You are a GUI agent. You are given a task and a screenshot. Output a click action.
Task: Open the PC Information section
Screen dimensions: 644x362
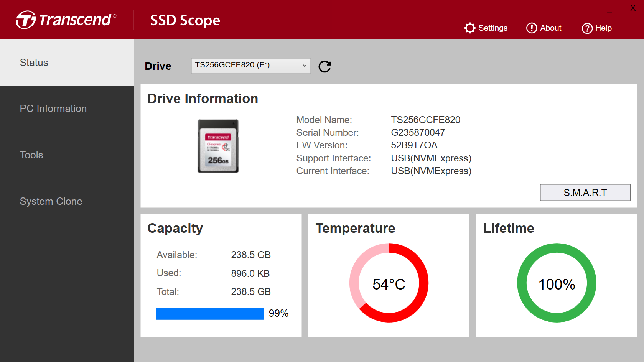pos(53,109)
